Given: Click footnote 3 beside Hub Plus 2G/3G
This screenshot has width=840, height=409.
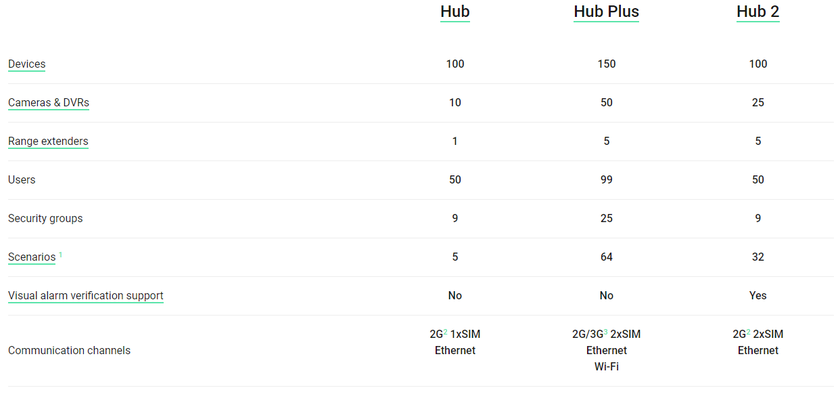Looking at the screenshot, I should [606, 331].
